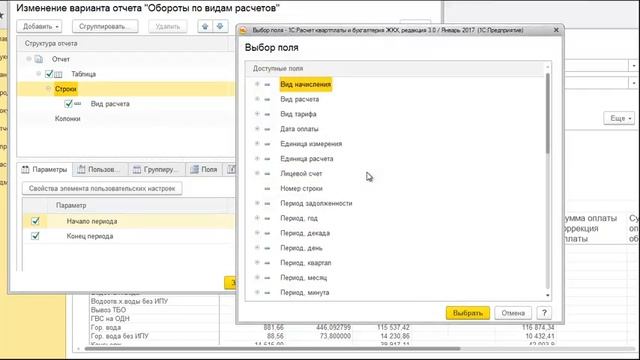Select the Период, декада field
The height and width of the screenshot is (360, 640).
(305, 233)
